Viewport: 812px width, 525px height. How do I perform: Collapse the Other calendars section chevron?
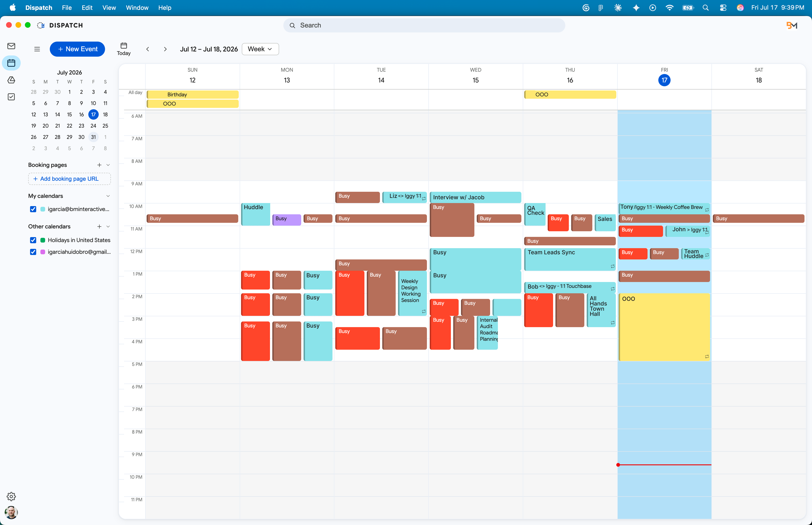108,226
